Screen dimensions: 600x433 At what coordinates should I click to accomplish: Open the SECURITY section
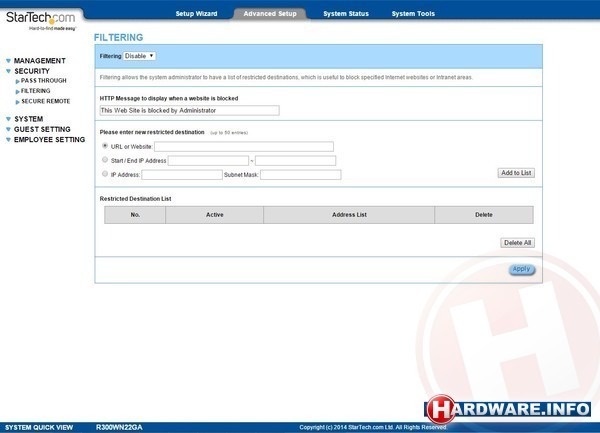(x=32, y=71)
